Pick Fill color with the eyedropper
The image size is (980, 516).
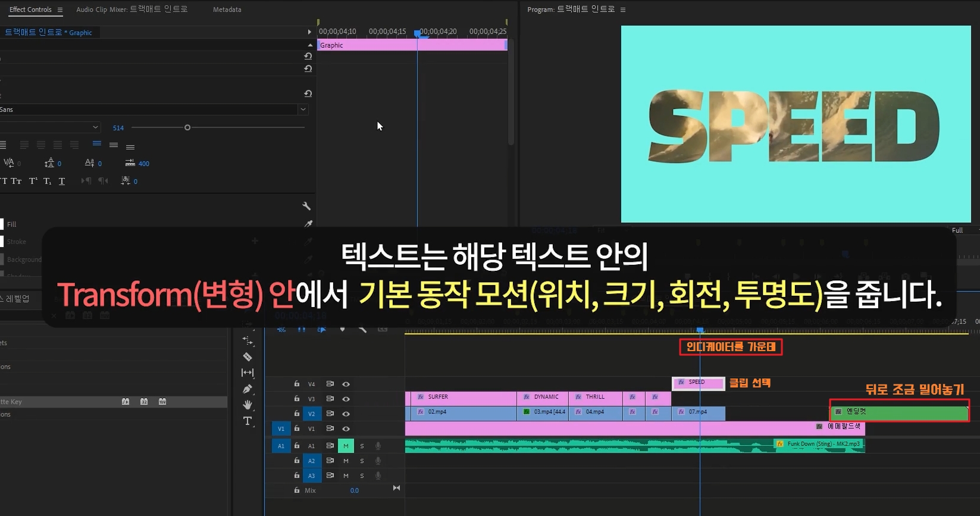pyautogui.click(x=308, y=224)
